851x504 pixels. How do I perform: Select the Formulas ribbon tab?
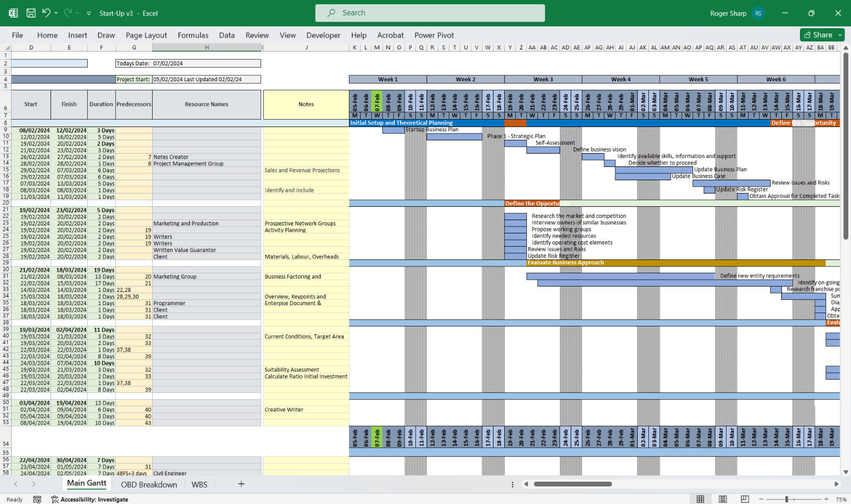193,35
